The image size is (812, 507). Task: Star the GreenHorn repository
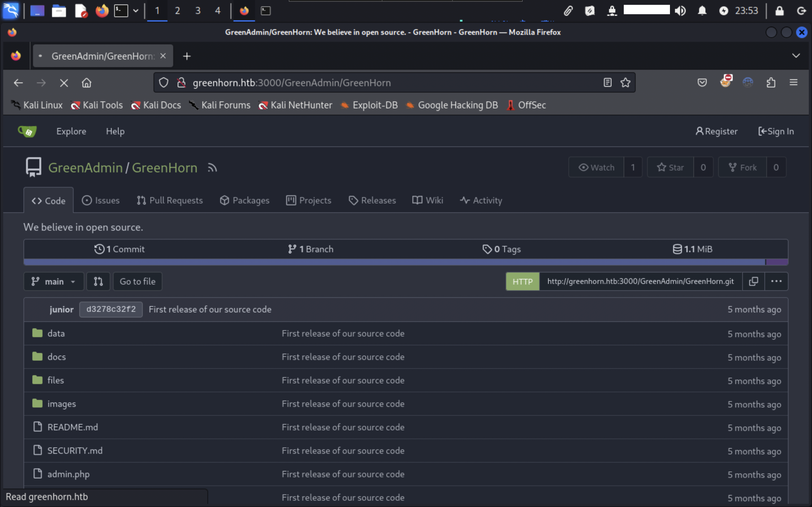tap(670, 167)
